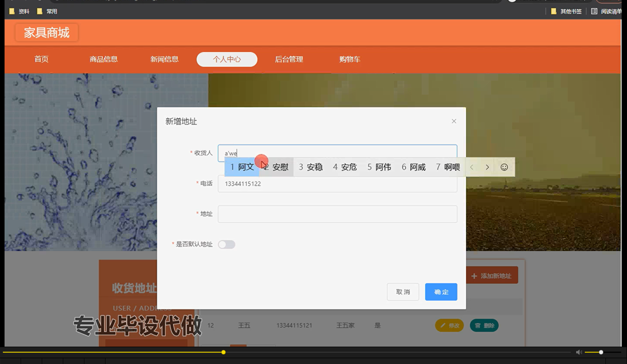
Task: Switch to the 首页 tab
Action: (41, 59)
